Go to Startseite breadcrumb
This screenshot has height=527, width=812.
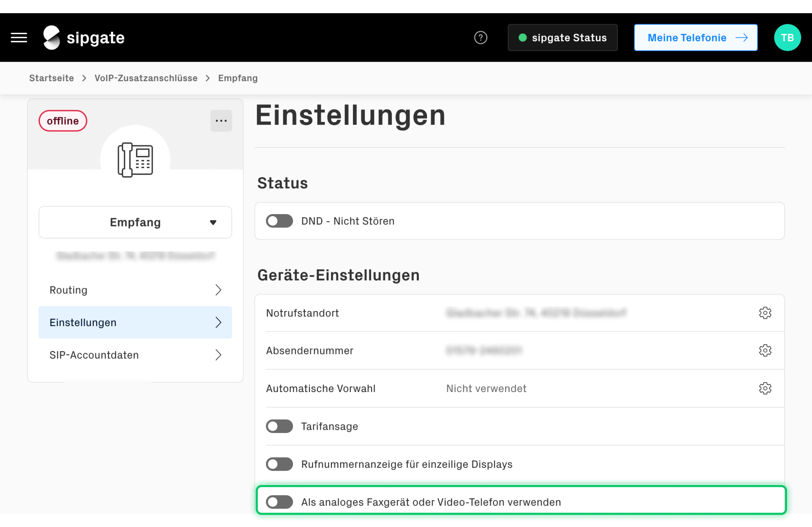[x=52, y=78]
